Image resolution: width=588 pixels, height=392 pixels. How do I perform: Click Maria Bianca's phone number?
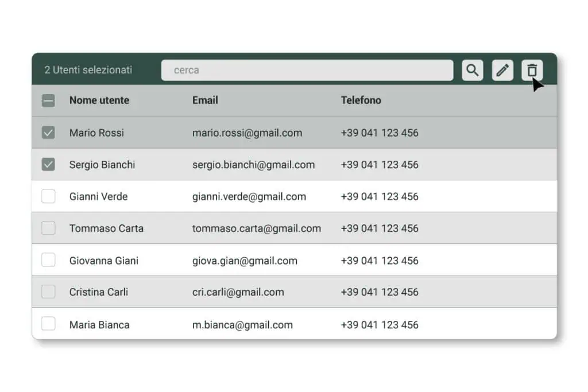pyautogui.click(x=379, y=325)
